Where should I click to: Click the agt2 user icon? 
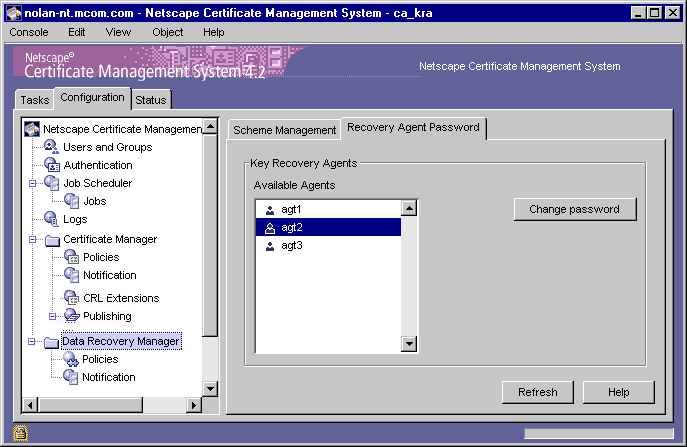(x=270, y=228)
